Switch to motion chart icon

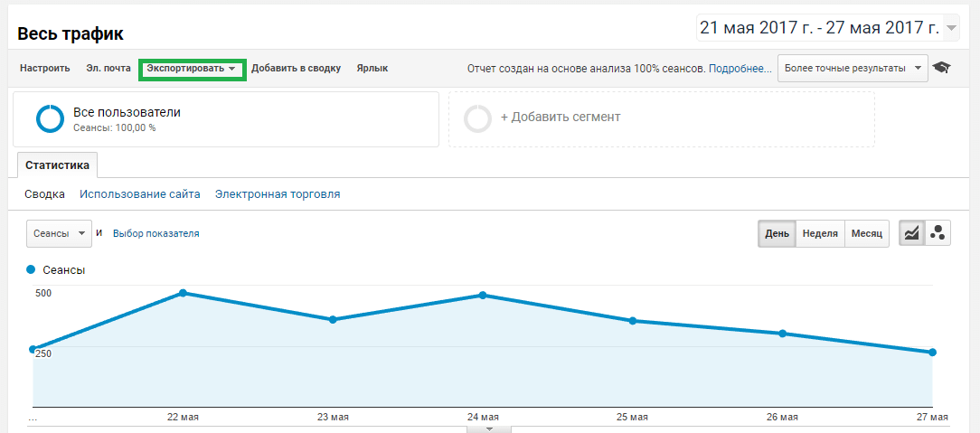[x=938, y=233]
